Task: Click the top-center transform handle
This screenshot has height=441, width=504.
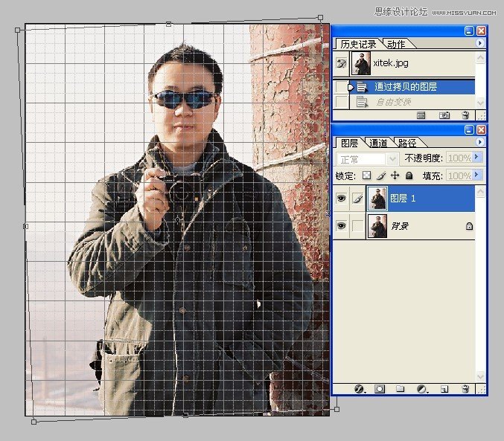Action: point(168,24)
